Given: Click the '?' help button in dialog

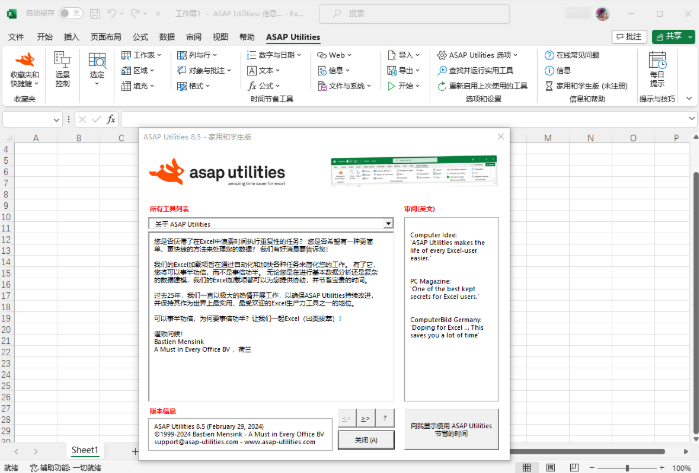Looking at the screenshot, I should (x=385, y=418).
